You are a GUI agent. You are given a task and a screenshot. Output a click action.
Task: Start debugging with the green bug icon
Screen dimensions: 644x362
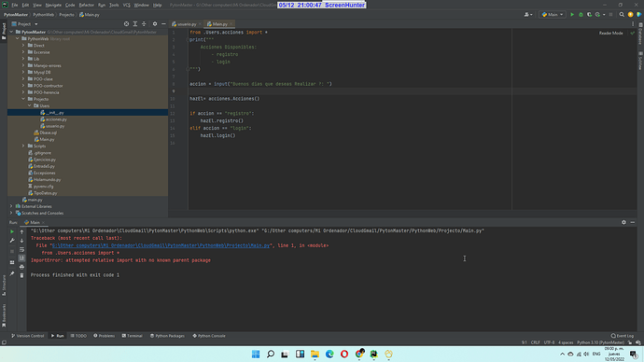tap(581, 15)
